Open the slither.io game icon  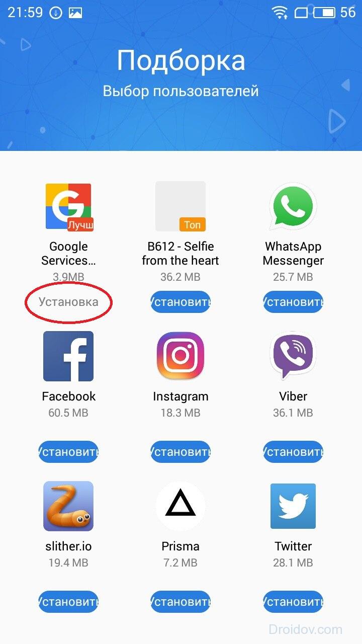pos(68,506)
